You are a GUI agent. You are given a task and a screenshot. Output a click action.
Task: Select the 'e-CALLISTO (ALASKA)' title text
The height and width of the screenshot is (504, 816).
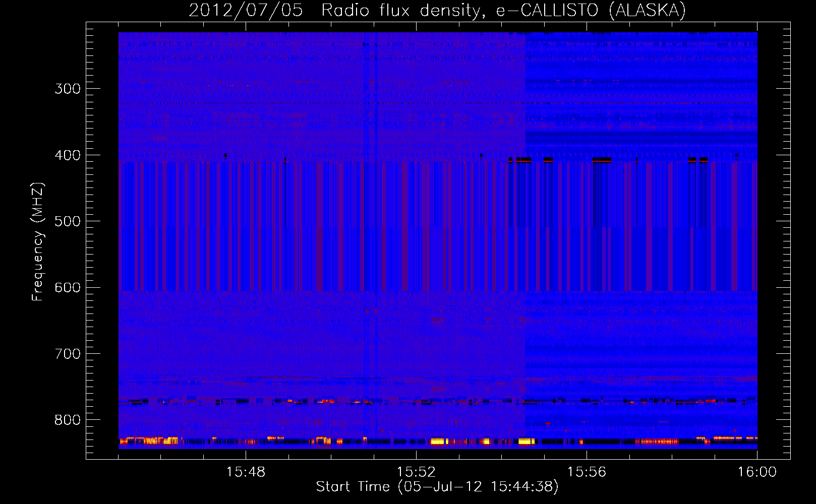pyautogui.click(x=591, y=11)
